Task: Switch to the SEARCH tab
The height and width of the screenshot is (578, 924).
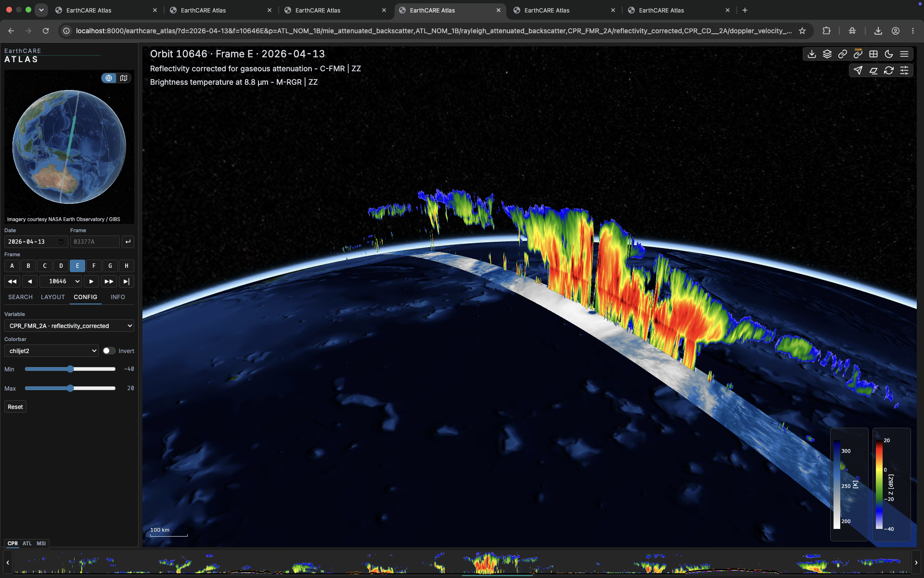Action: (x=20, y=297)
